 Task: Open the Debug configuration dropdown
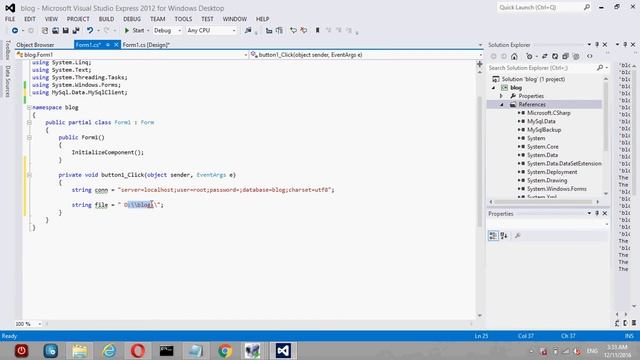point(167,30)
